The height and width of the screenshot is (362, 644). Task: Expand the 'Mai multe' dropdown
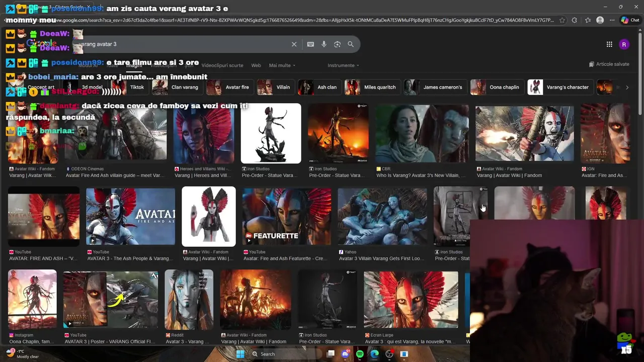coord(282,65)
